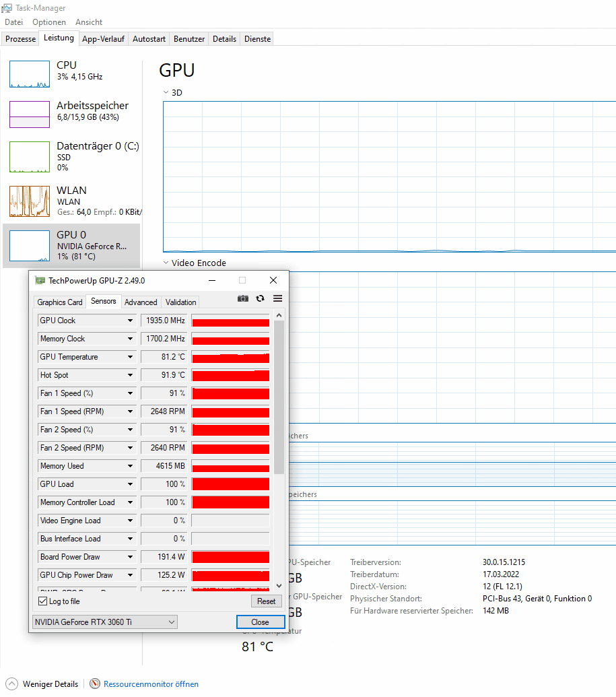This screenshot has width=616, height=697.
Task: Click the 191.4 W Board Power value
Action: point(164,557)
